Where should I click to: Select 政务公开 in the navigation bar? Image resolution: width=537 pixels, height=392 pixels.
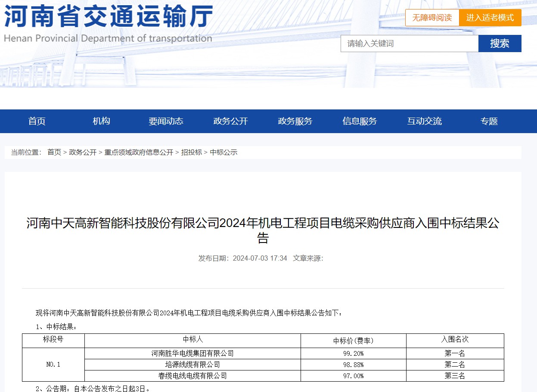pyautogui.click(x=230, y=121)
